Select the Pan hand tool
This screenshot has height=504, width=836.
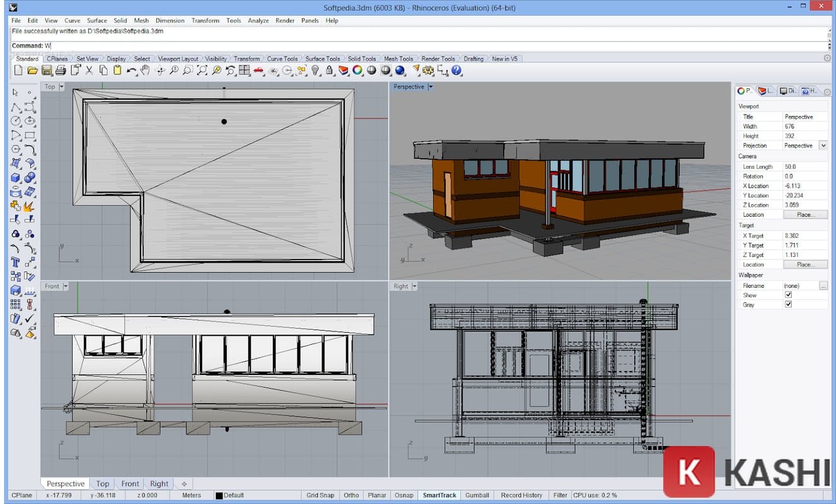pyautogui.click(x=146, y=71)
